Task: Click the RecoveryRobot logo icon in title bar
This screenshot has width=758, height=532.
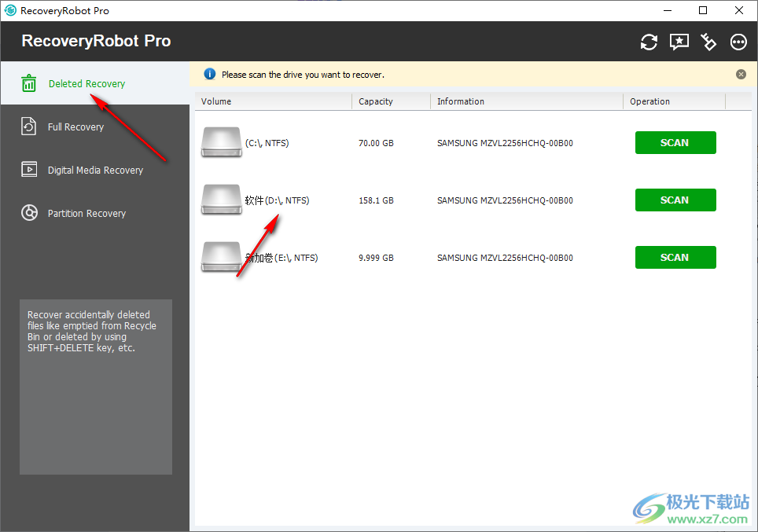Action: [10, 10]
